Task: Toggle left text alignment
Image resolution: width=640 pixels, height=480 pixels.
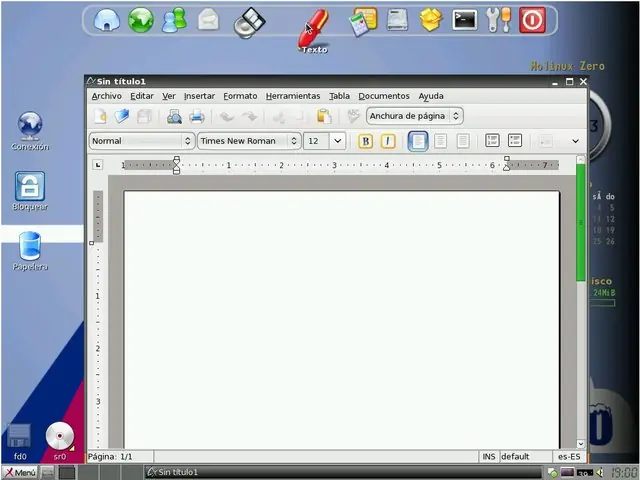Action: click(x=418, y=141)
